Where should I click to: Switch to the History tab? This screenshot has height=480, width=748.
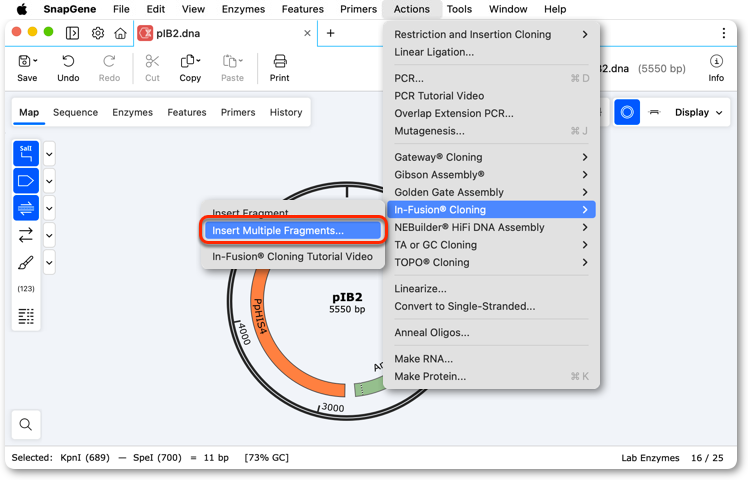tap(286, 112)
